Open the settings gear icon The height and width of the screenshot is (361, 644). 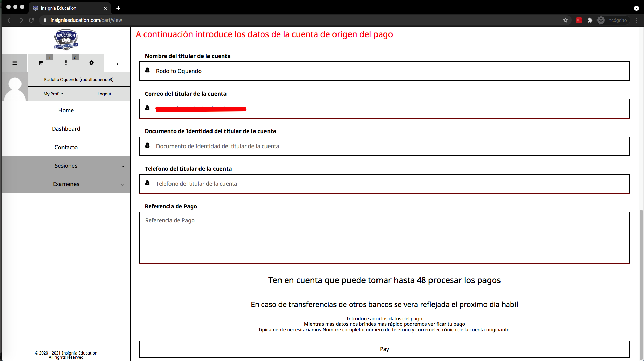(x=92, y=63)
